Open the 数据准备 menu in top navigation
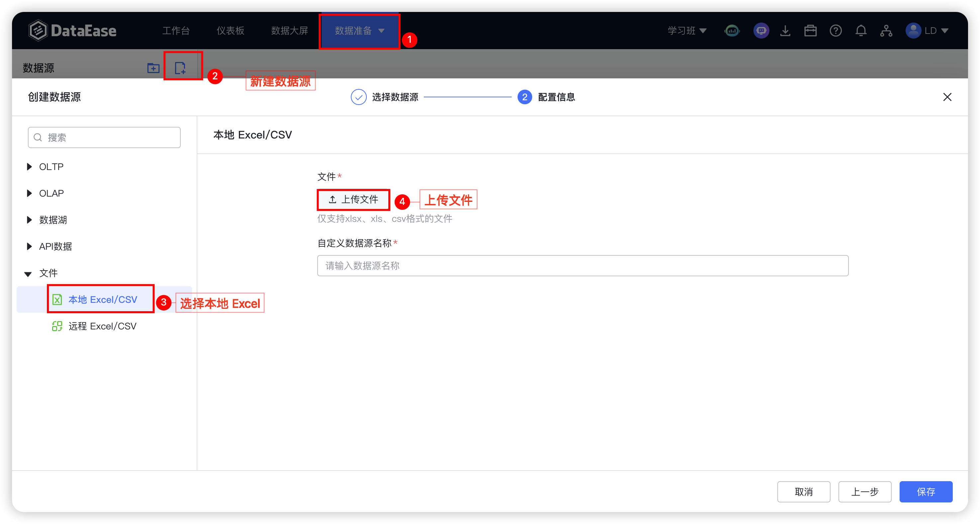 (359, 31)
